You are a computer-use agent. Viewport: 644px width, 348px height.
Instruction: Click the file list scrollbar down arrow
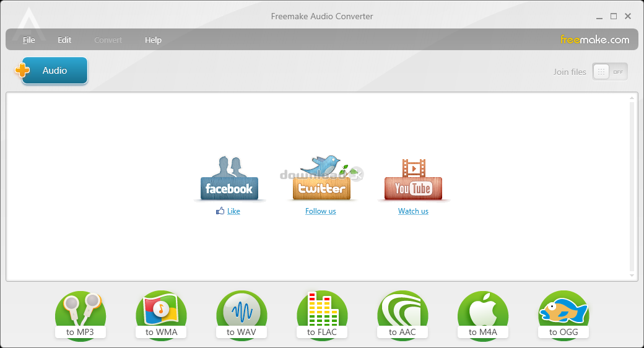[632, 276]
